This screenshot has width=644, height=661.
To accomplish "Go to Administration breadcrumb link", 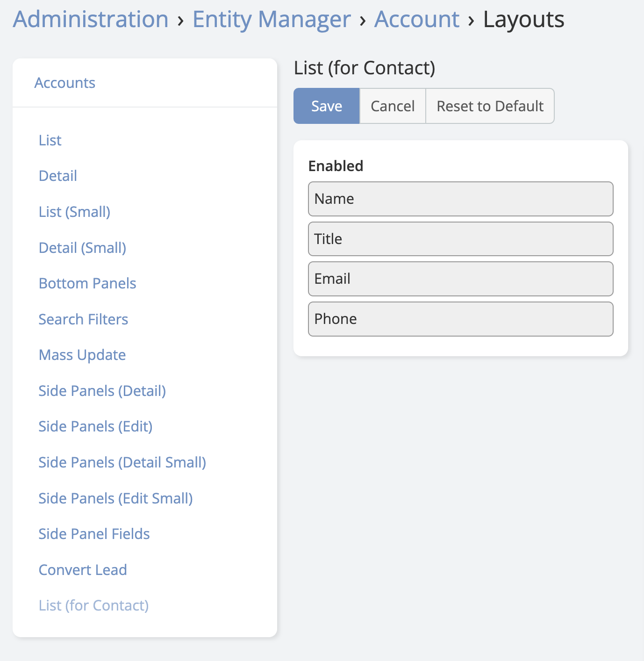I will (x=91, y=20).
